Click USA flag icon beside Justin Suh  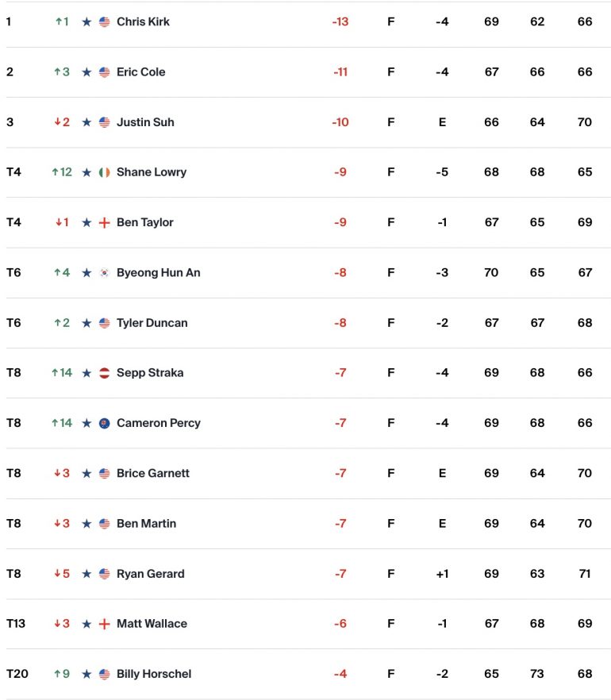tap(105, 122)
